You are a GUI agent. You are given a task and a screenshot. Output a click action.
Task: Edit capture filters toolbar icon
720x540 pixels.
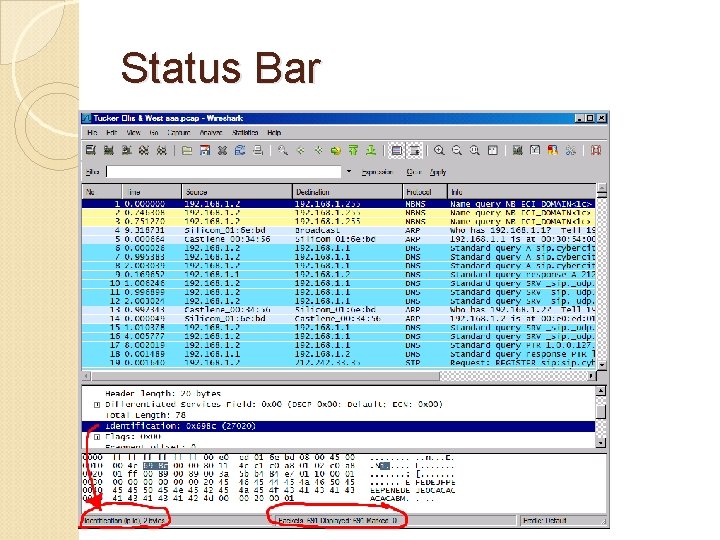pyautogui.click(x=518, y=150)
